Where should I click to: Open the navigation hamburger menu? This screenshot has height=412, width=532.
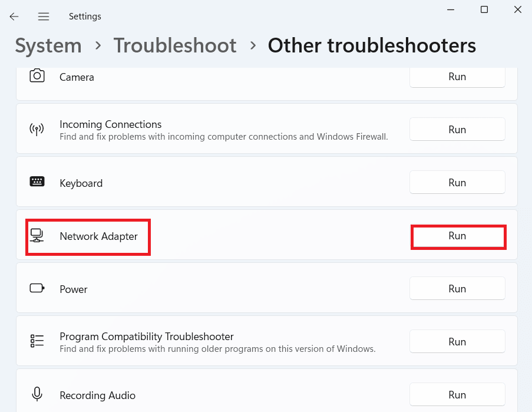pyautogui.click(x=43, y=16)
